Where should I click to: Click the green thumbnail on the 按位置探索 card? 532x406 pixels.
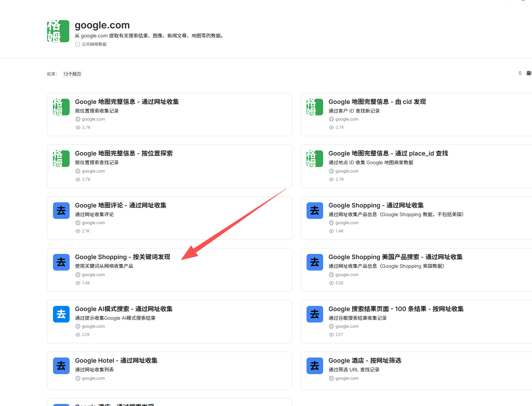[x=61, y=159]
